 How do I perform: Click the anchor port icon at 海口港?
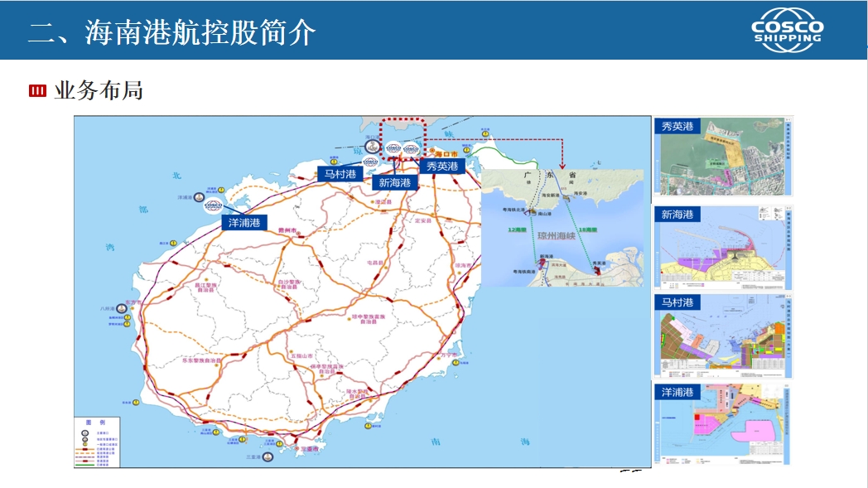374,147
